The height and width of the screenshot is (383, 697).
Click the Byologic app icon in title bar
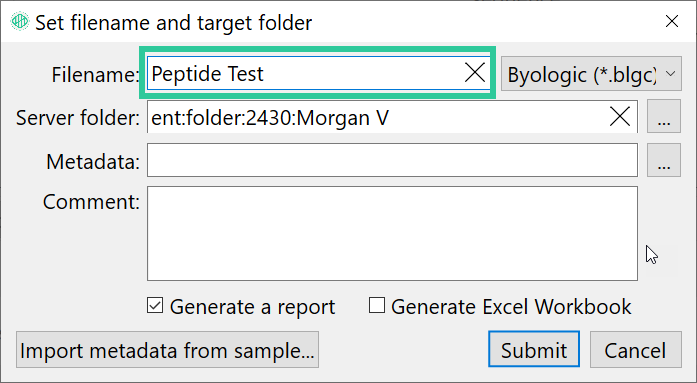pyautogui.click(x=20, y=21)
